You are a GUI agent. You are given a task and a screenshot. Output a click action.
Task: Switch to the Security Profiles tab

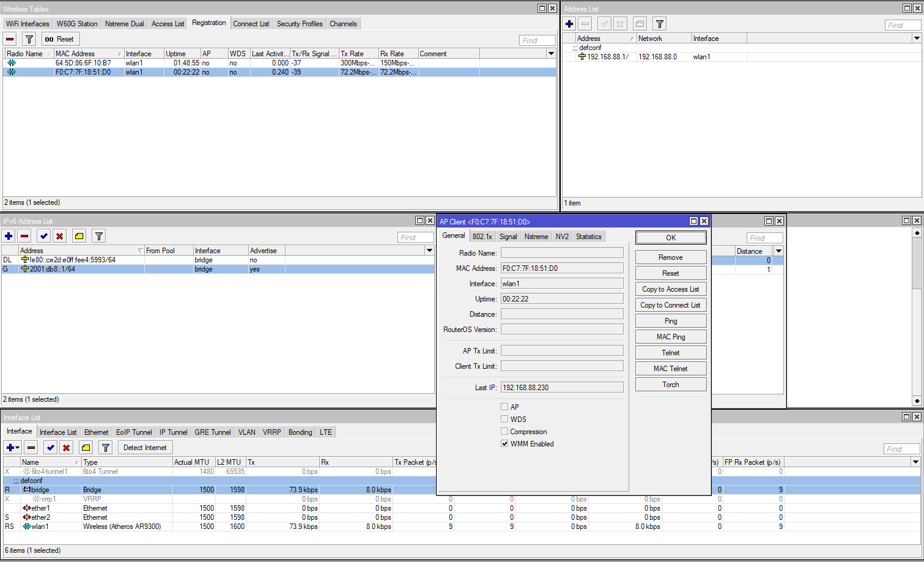(x=299, y=24)
